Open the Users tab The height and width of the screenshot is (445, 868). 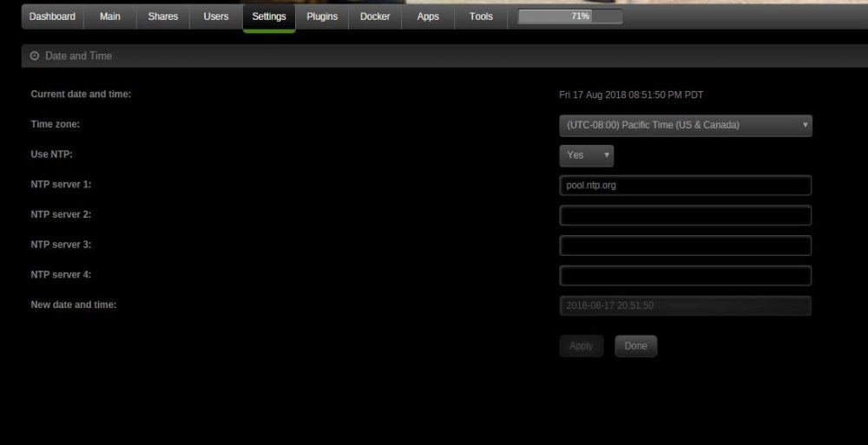(x=216, y=16)
